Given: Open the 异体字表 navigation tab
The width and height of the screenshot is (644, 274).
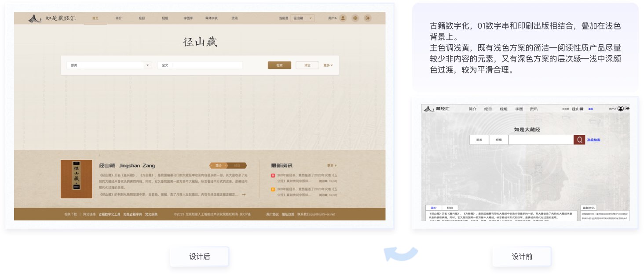Looking at the screenshot, I should click(211, 18).
